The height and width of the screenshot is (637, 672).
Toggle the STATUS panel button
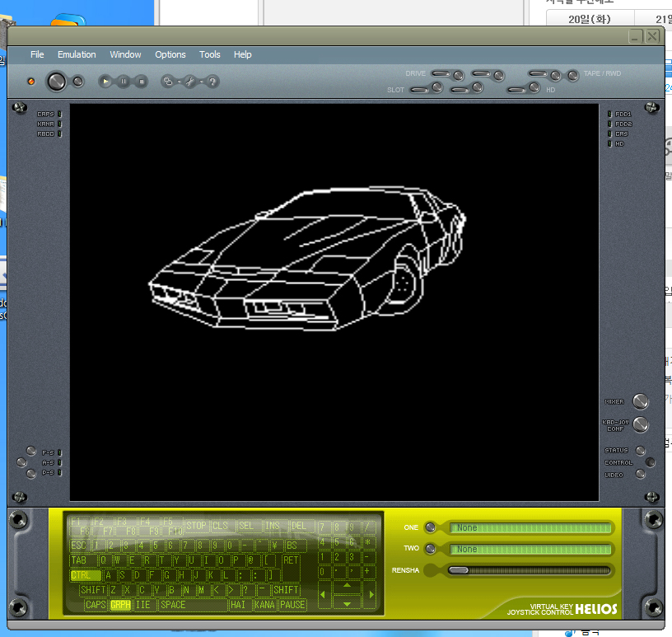point(640,451)
